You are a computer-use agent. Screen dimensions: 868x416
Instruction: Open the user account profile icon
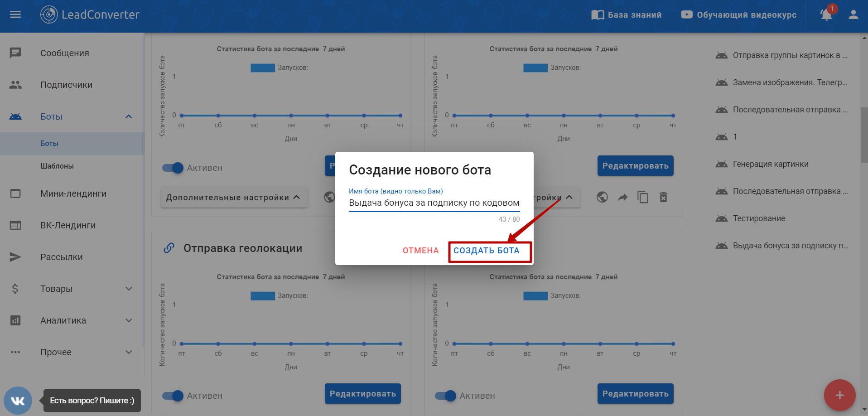[853, 15]
